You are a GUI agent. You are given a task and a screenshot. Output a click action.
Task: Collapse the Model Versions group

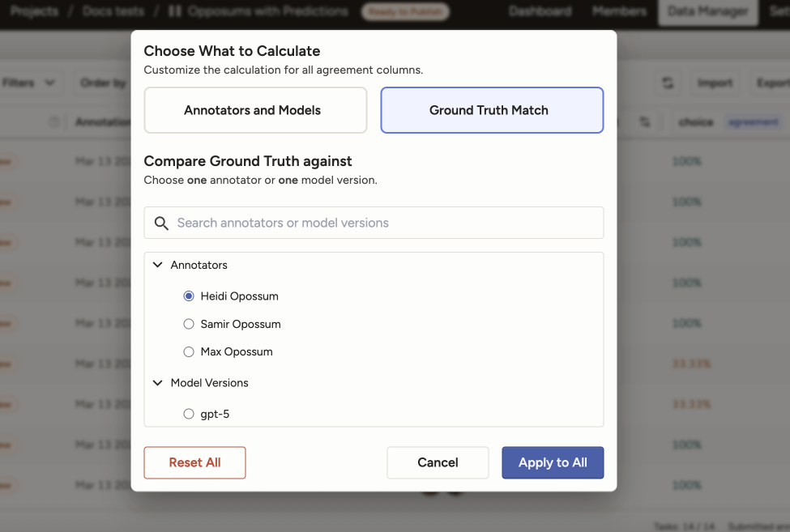(158, 383)
